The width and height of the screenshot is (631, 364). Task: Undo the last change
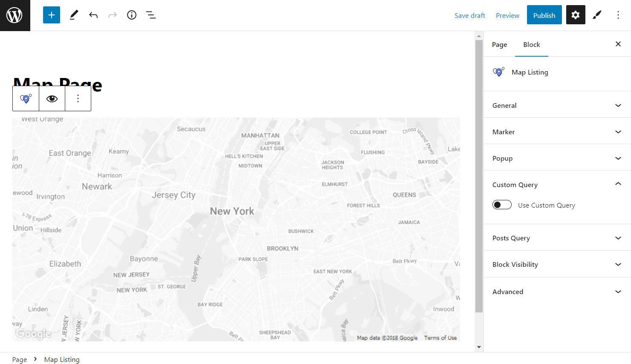pos(93,15)
